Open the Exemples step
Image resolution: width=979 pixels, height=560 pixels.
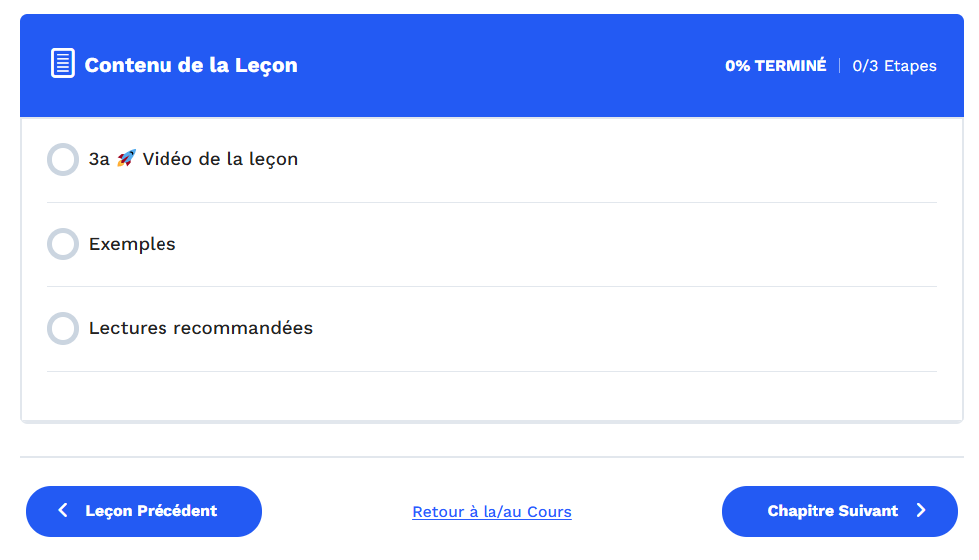492,244
